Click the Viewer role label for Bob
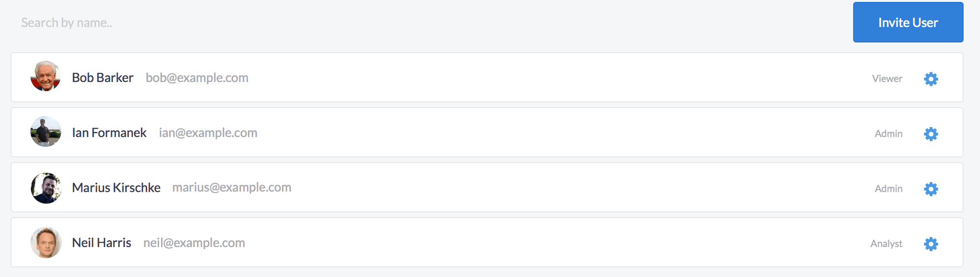This screenshot has height=277, width=980. 887,79
